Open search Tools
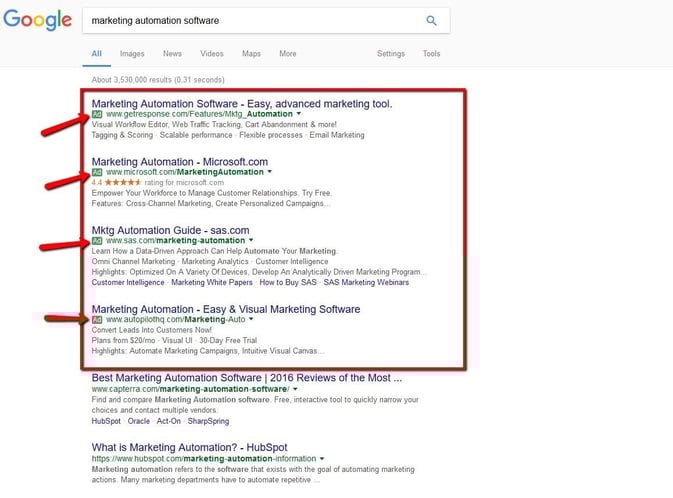673x498 pixels. (x=431, y=54)
